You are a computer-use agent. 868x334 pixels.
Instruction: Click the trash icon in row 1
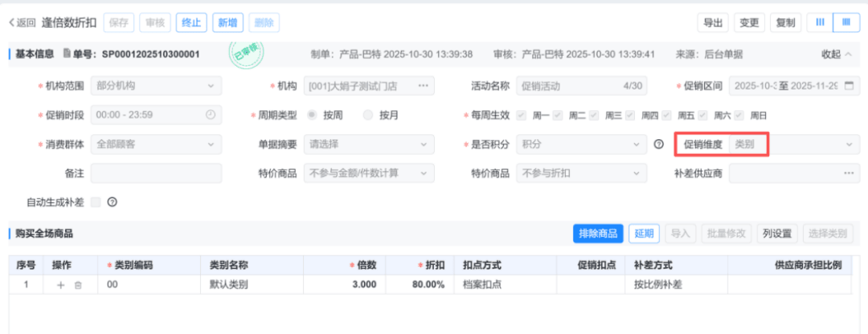point(78,285)
